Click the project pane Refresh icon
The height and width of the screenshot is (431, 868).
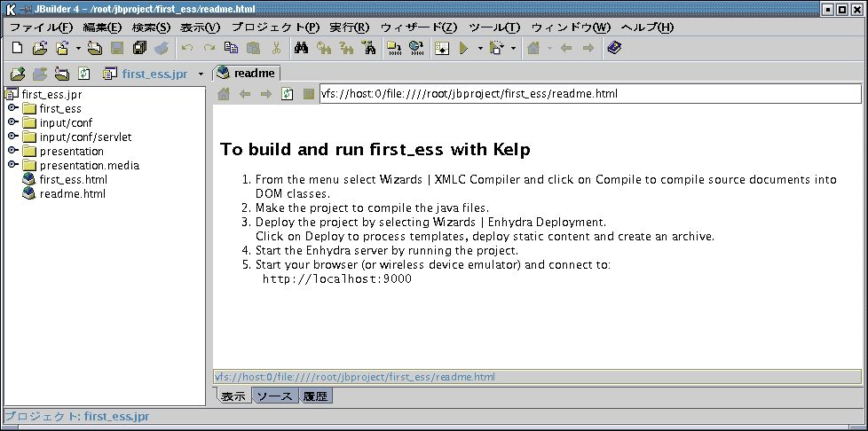pyautogui.click(x=83, y=74)
